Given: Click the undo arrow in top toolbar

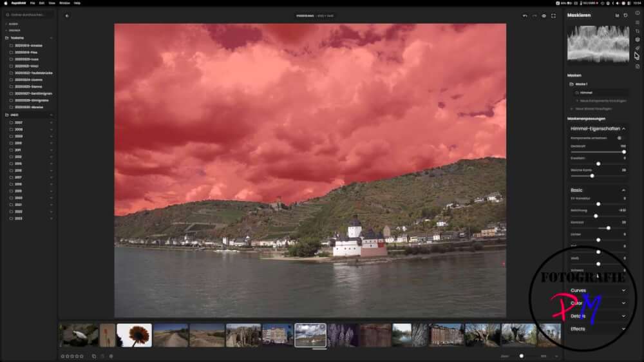Looking at the screenshot, I should point(525,16).
